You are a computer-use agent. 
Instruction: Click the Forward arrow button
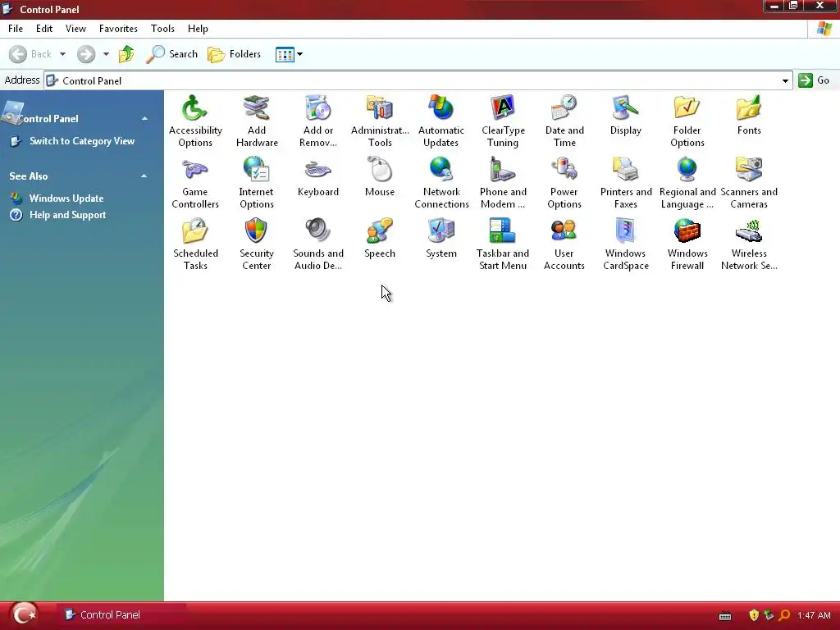85,54
